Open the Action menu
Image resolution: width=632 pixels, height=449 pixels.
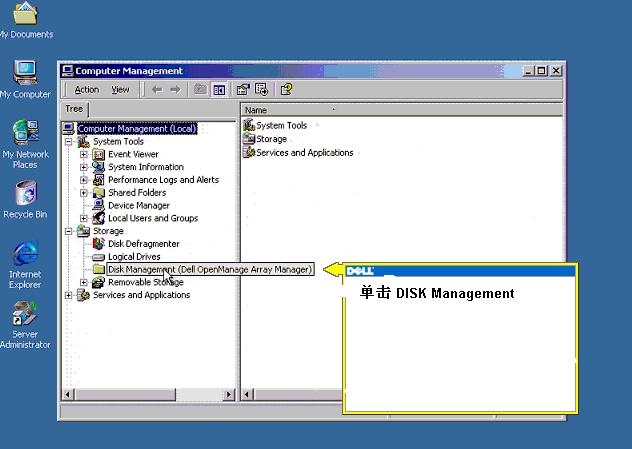[x=87, y=89]
